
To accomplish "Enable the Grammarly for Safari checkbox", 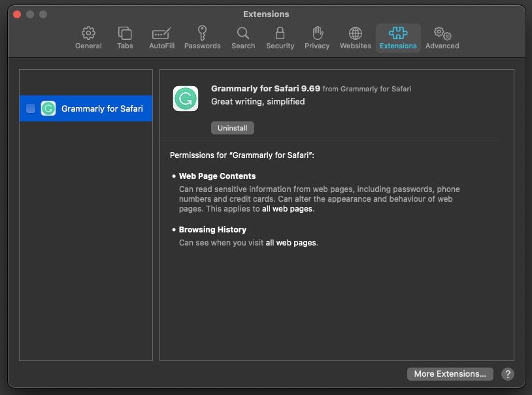I will pos(31,108).
